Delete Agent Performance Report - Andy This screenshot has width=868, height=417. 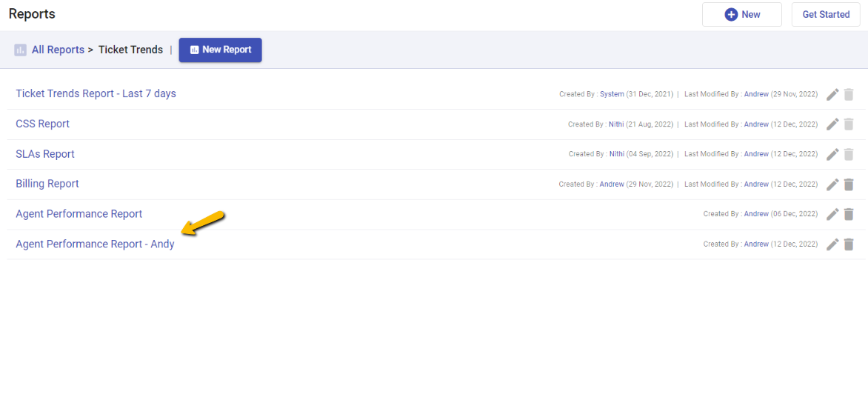[x=849, y=244]
